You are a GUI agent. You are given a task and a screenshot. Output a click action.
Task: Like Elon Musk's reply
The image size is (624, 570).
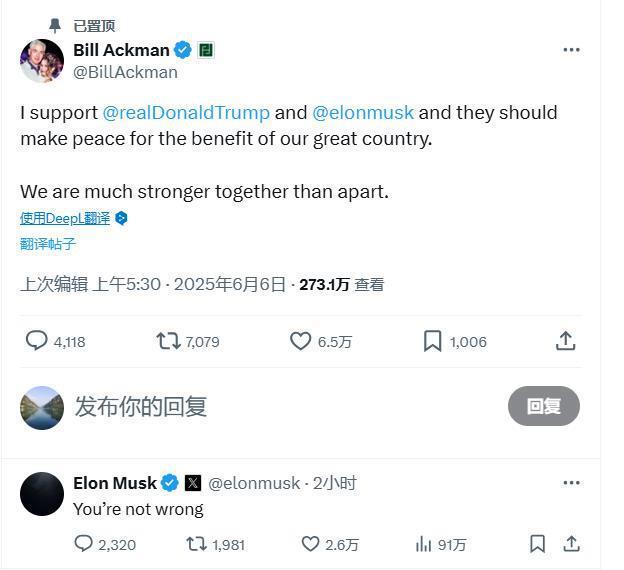coord(311,544)
